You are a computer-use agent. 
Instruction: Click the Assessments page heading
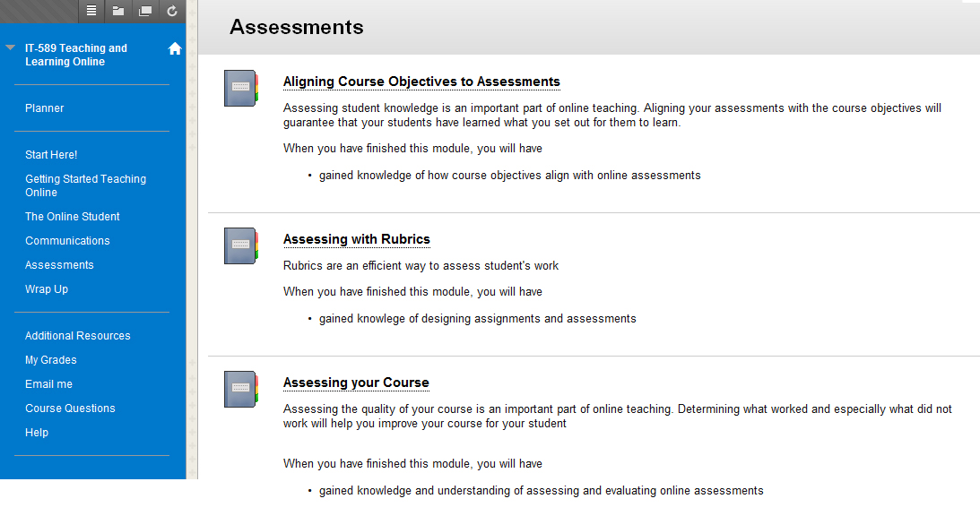pos(296,27)
